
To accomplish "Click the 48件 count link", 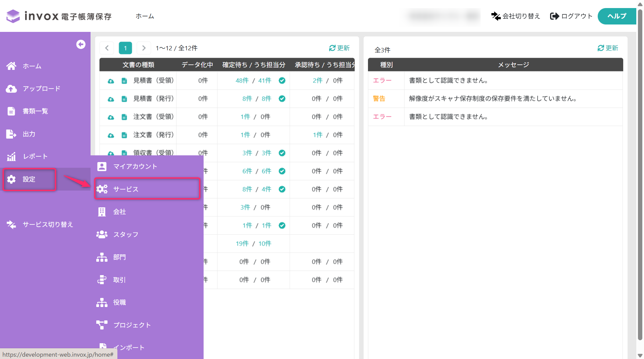I will click(x=242, y=81).
